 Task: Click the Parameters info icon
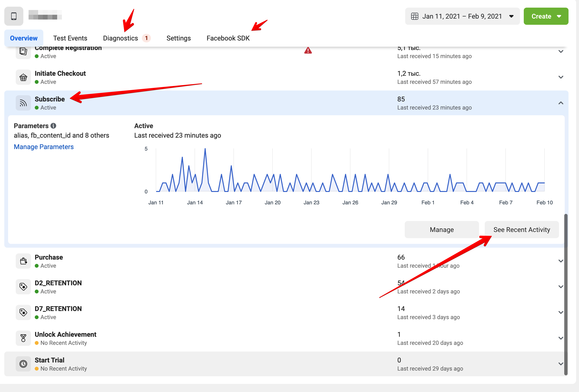pos(53,126)
